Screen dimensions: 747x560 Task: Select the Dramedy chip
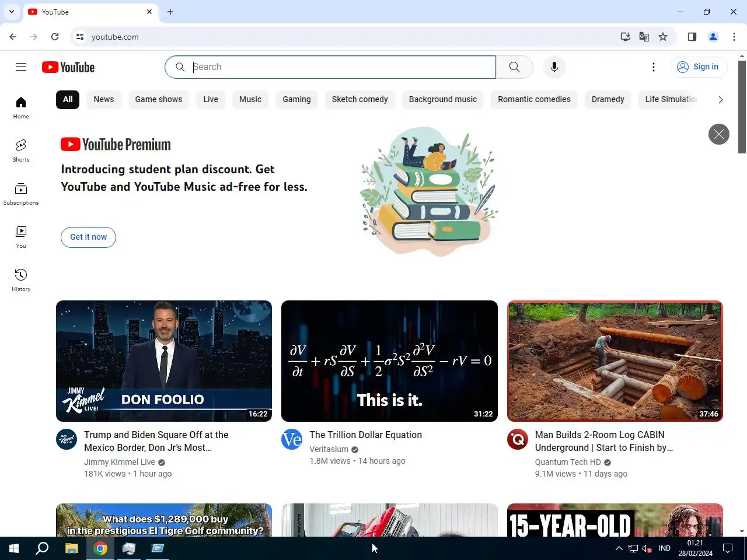[608, 99]
